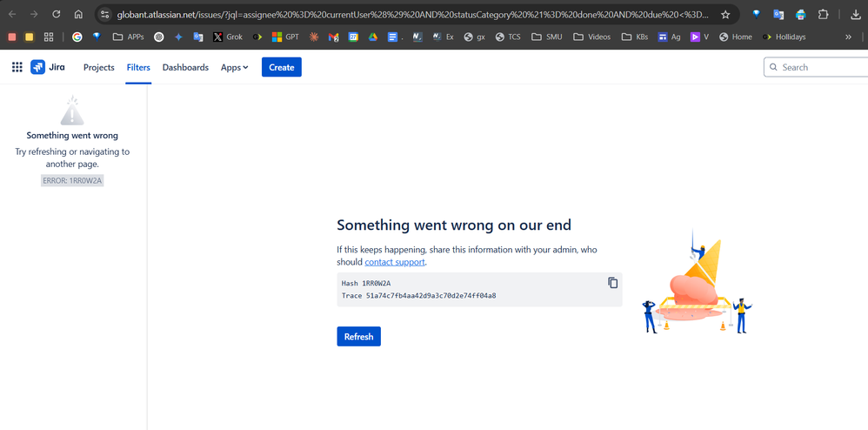This screenshot has height=430, width=868.
Task: Expand the KBs bookmark folder
Action: pos(635,37)
